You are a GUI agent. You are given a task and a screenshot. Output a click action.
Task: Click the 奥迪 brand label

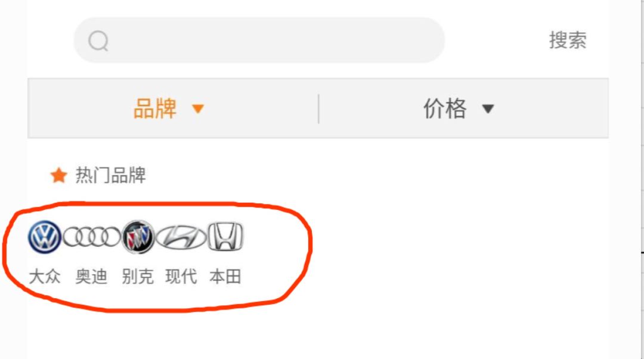coord(91,277)
